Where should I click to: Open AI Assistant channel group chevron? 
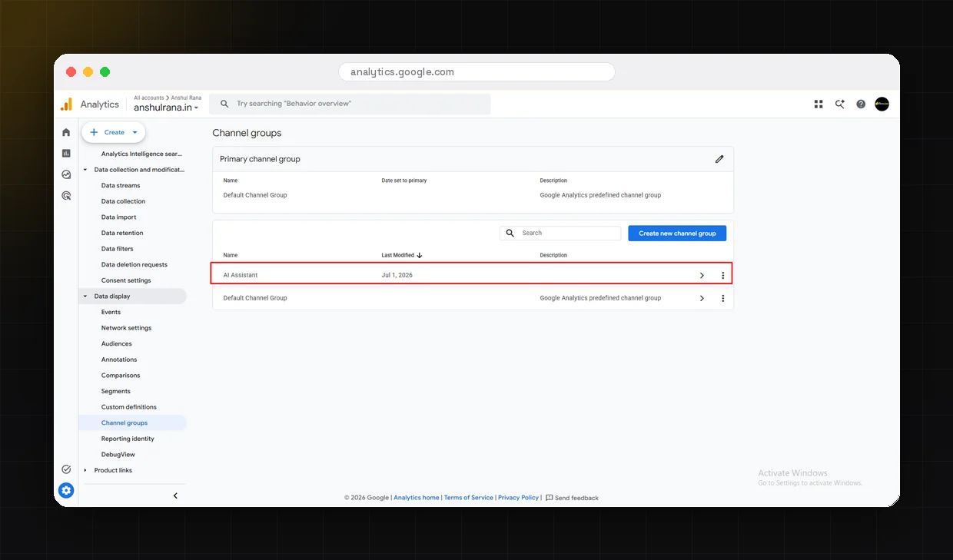point(702,275)
